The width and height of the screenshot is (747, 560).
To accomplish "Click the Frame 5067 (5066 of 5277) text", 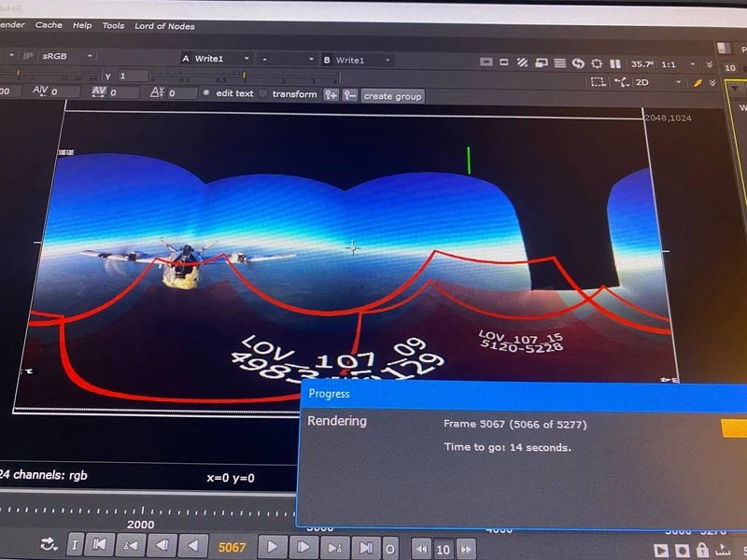I will point(515,424).
